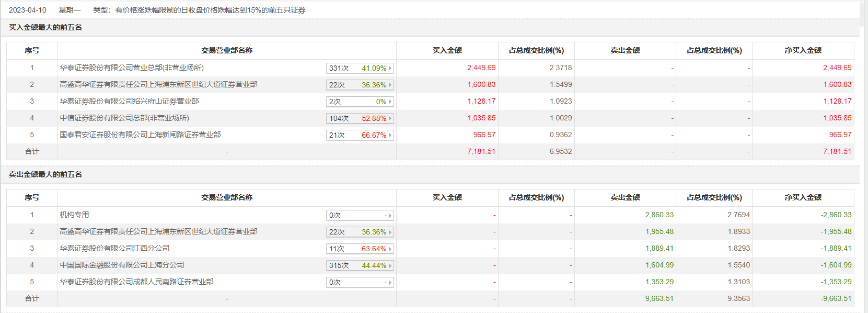Open 中国国际金融股份有限公司上海分公司 link

pyautogui.click(x=122, y=265)
